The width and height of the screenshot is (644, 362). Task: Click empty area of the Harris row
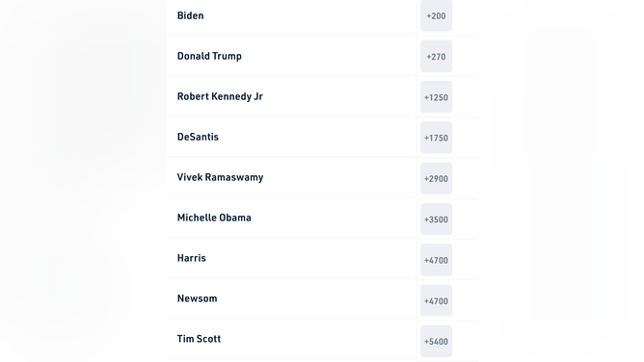(x=312, y=258)
